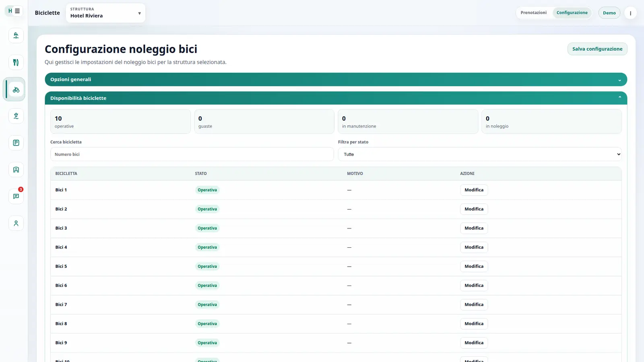Image resolution: width=644 pixels, height=362 pixels.
Task: Click Modifica for Bici 8
Action: [x=474, y=324]
